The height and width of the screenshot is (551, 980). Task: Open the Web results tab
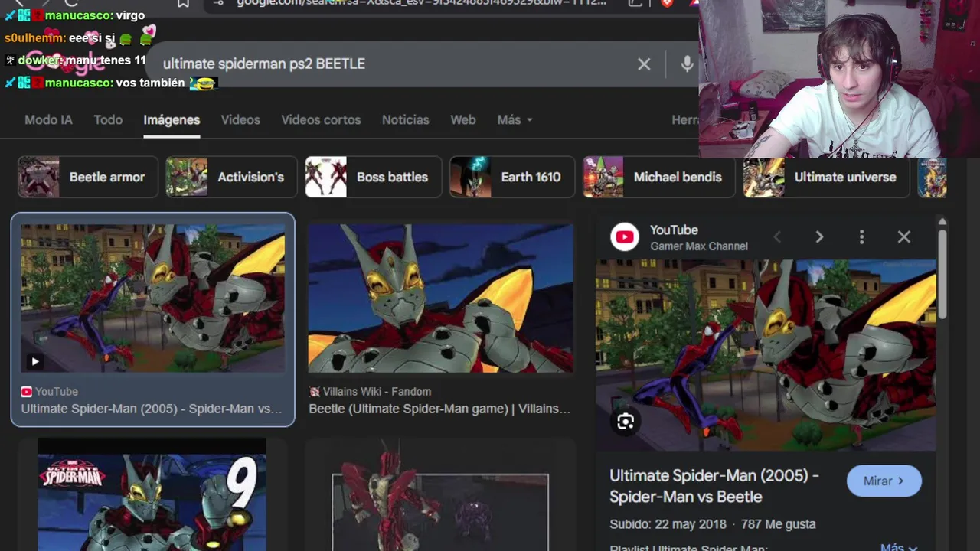(x=462, y=120)
